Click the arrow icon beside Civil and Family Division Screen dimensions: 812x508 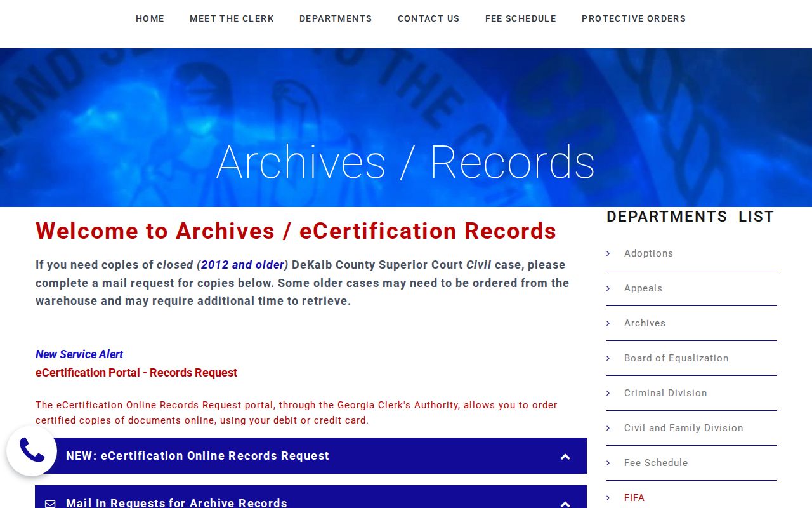(608, 428)
